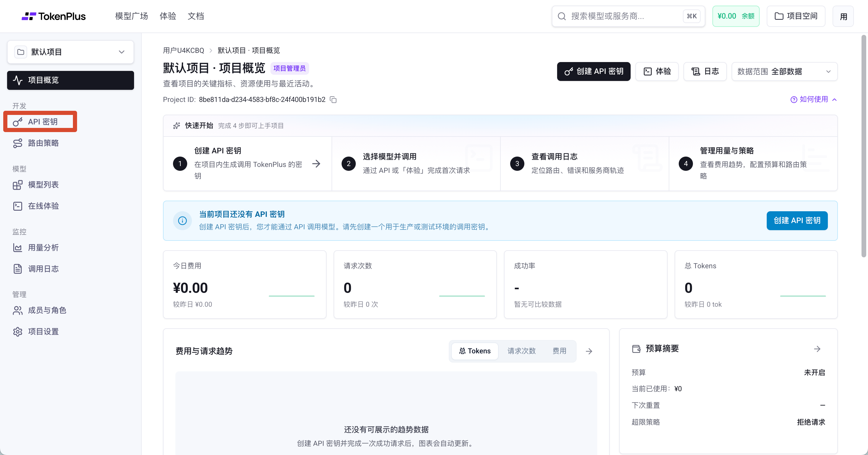
Task: Open 模型广场 in top navigation
Action: [131, 16]
